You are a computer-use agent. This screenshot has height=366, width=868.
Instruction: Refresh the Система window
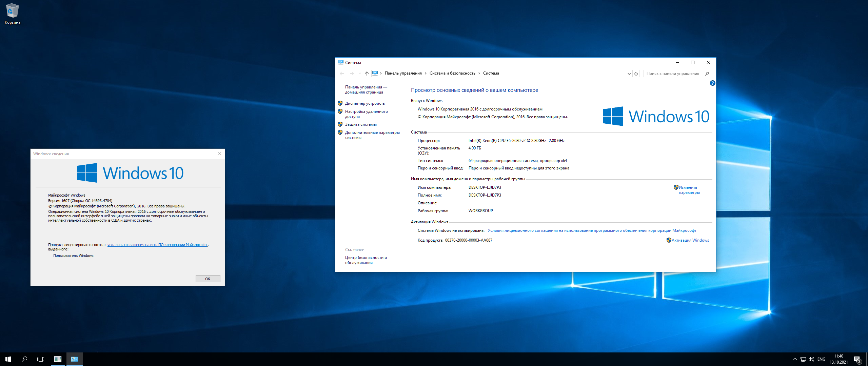pyautogui.click(x=636, y=74)
